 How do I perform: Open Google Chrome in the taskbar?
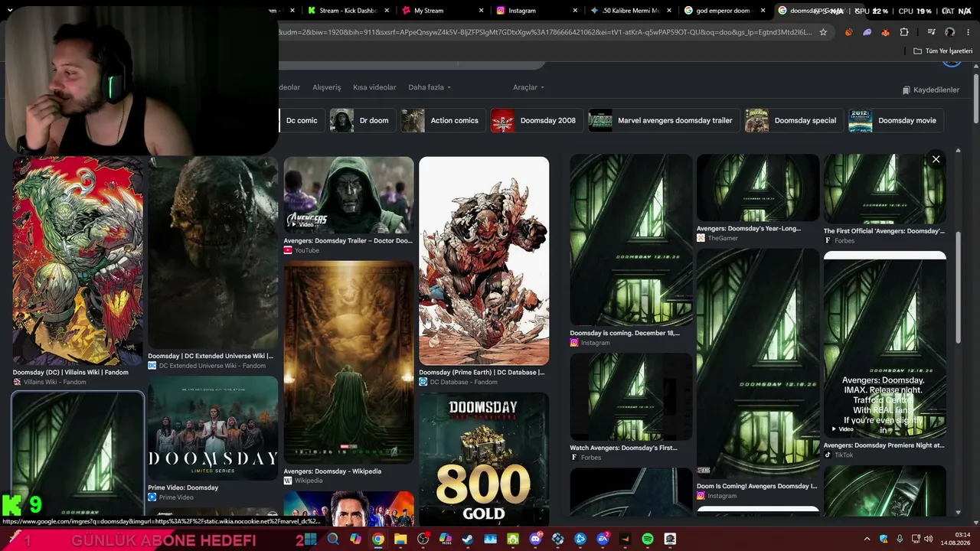(378, 540)
